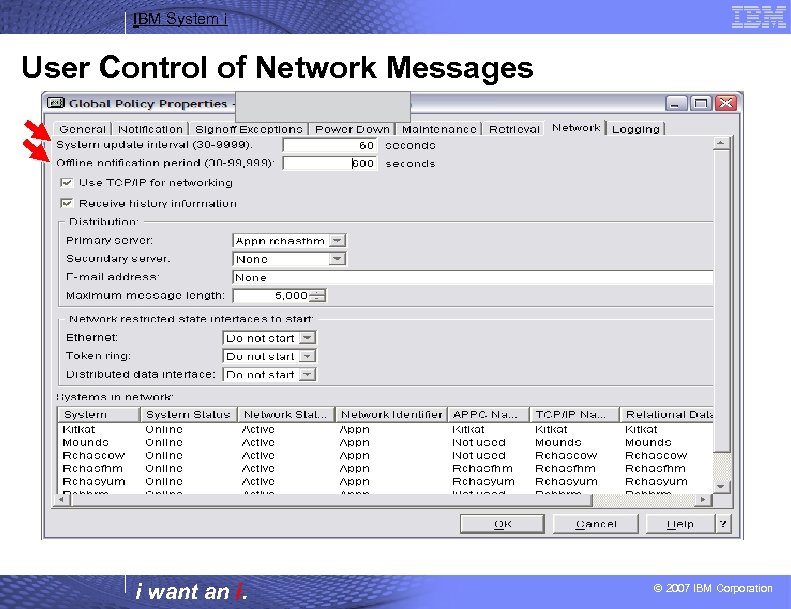
Task: Sort by the Relational Database column header
Action: 666,414
